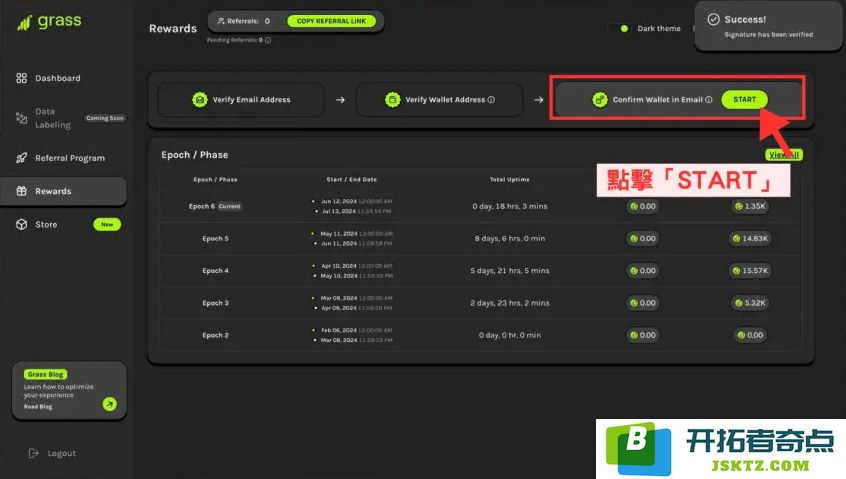The width and height of the screenshot is (846, 479).
Task: Click the Store cube icon
Action: click(x=22, y=224)
